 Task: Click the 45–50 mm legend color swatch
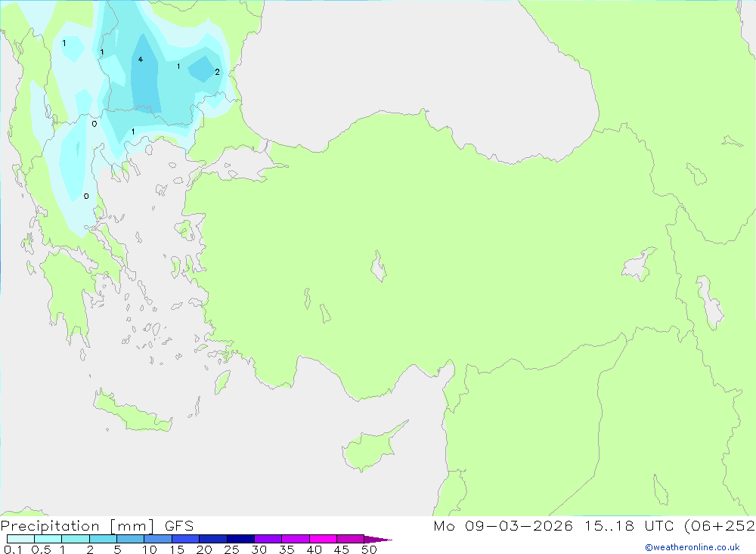click(351, 539)
